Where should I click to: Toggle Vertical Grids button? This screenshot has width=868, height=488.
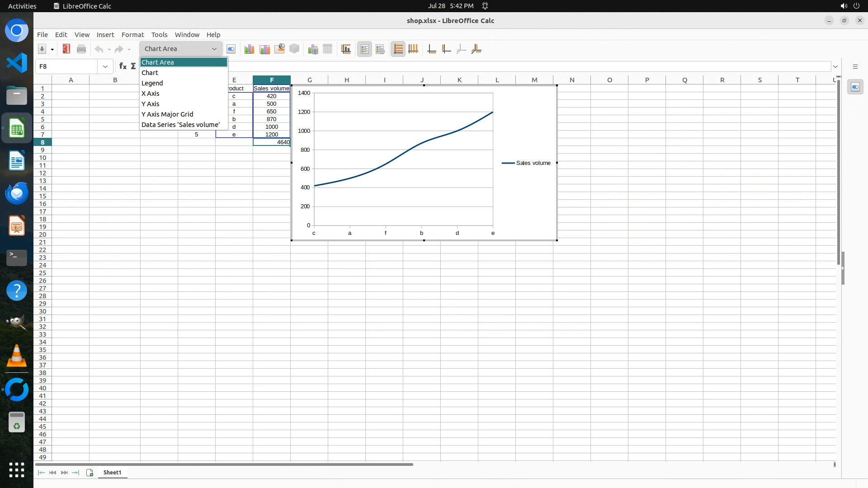pos(413,49)
